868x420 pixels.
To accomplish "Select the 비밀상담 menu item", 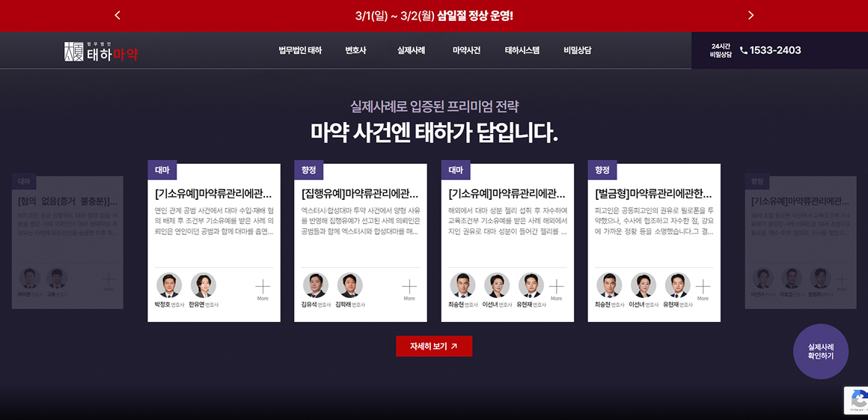I will pos(578,50).
